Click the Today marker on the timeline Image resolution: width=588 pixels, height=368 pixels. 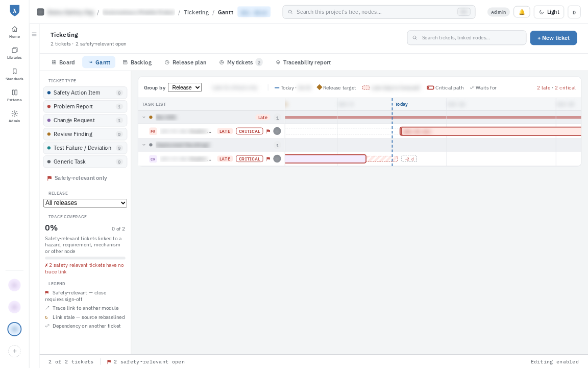click(401, 104)
